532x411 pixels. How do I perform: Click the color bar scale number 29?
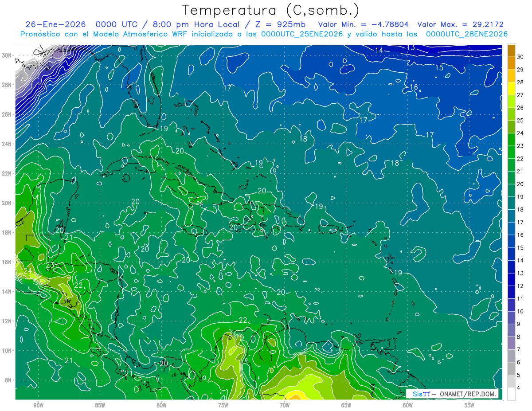[x=520, y=70]
